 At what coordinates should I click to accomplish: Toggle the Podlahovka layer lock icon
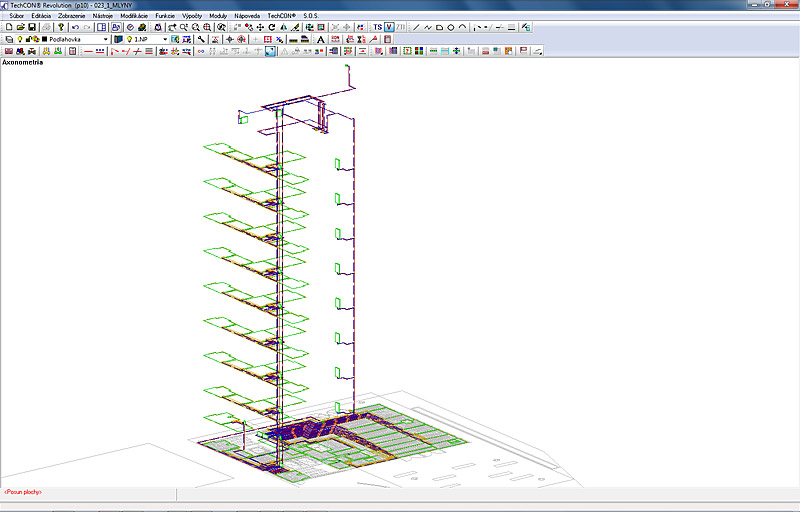tap(29, 39)
